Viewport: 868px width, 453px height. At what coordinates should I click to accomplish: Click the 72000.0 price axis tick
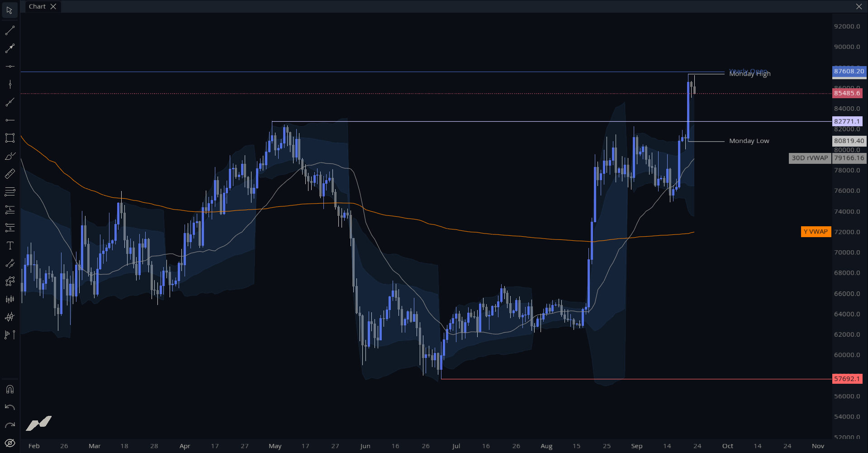pos(847,232)
